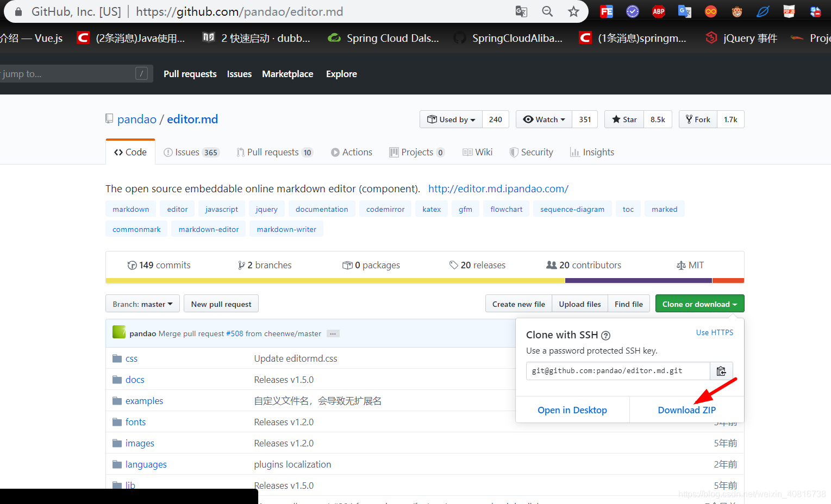Expand the commit message ellipsis button
Image resolution: width=831 pixels, height=504 pixels.
333,333
